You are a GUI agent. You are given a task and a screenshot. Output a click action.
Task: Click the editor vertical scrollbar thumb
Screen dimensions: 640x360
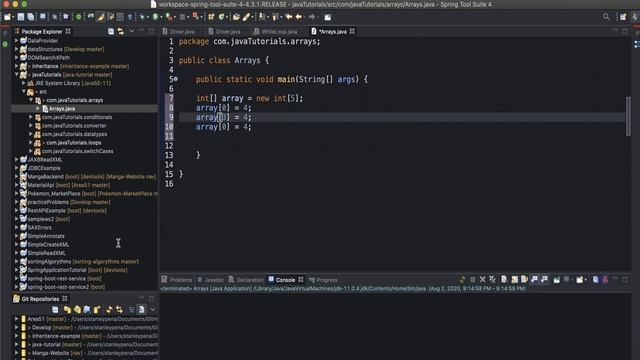click(628, 116)
